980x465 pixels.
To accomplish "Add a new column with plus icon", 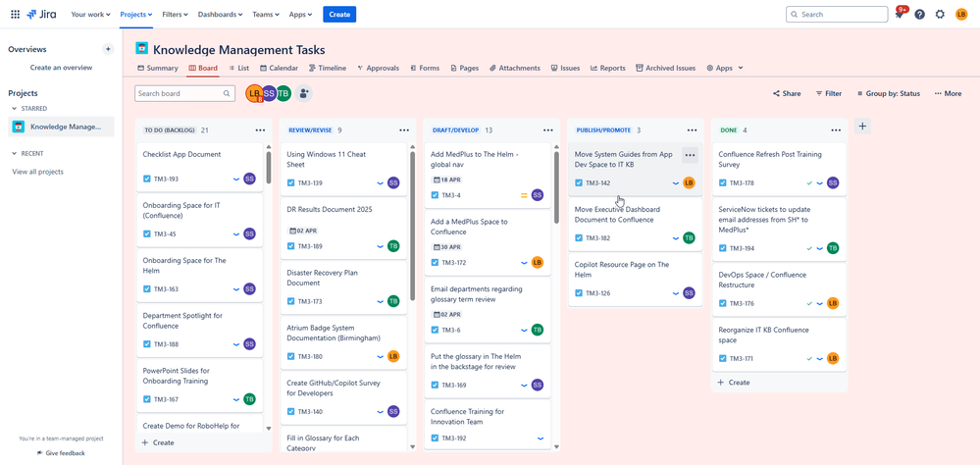I will click(862, 127).
